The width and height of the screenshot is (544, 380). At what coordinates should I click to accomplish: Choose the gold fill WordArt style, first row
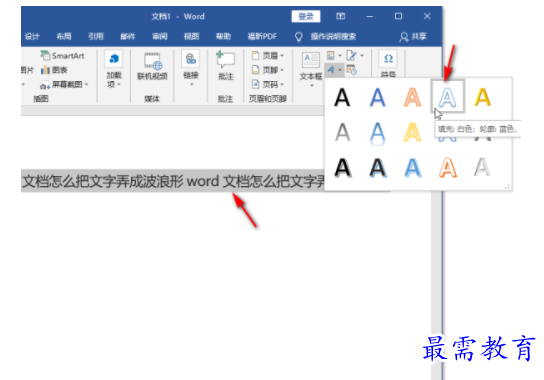click(x=483, y=97)
